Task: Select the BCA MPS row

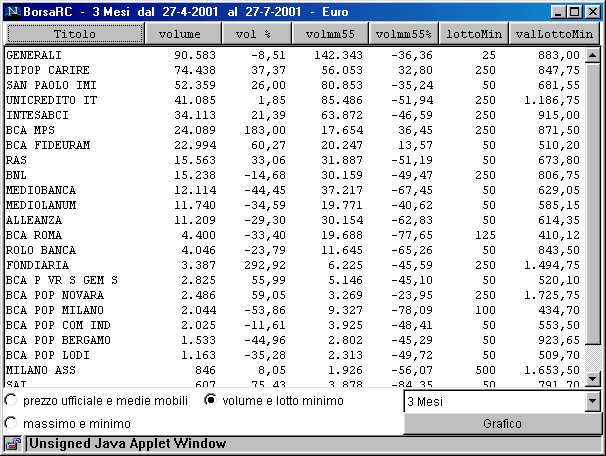Action: click(x=293, y=130)
